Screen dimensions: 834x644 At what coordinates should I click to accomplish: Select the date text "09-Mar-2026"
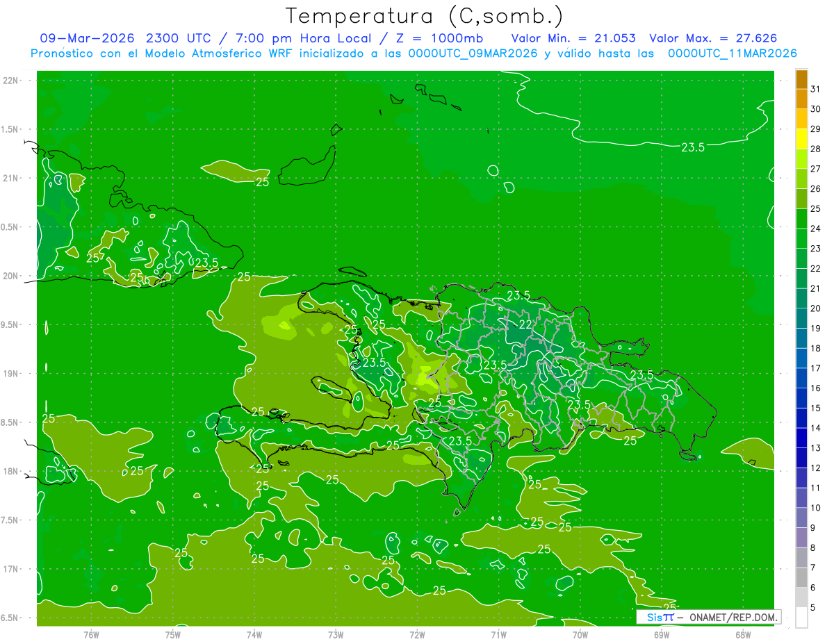tap(88, 38)
